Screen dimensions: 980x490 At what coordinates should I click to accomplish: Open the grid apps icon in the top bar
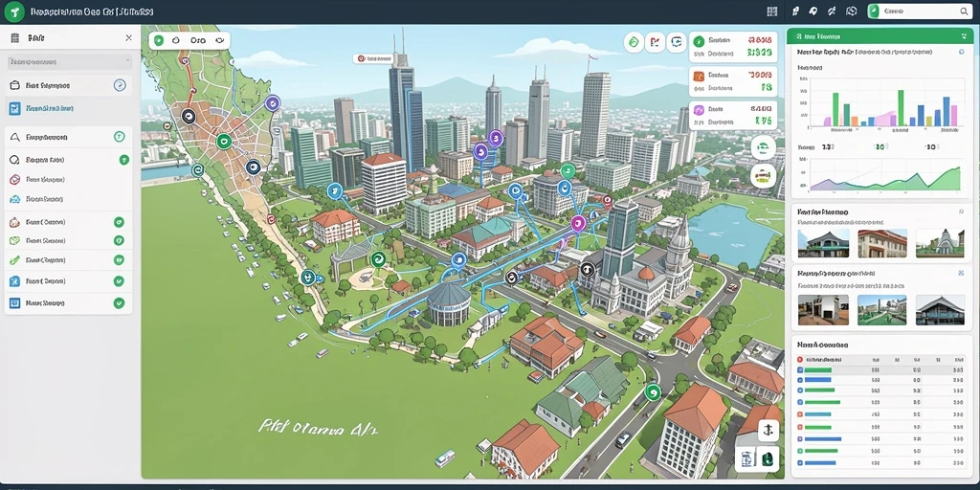click(772, 11)
